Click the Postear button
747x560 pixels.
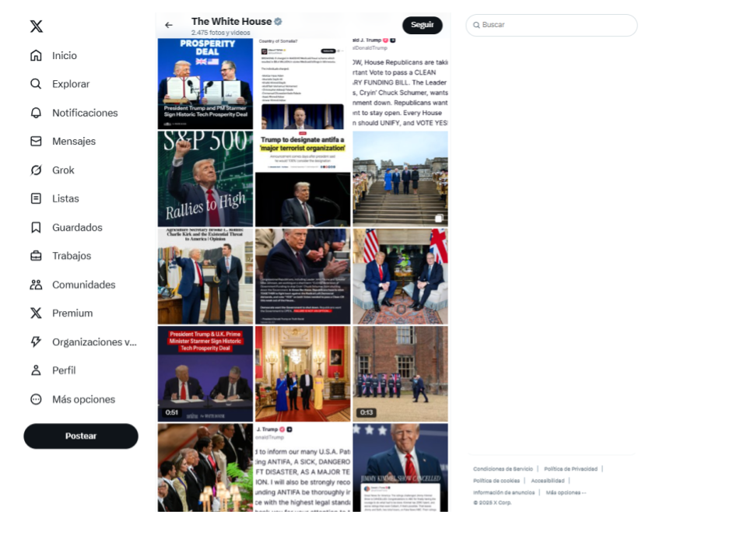tap(81, 436)
